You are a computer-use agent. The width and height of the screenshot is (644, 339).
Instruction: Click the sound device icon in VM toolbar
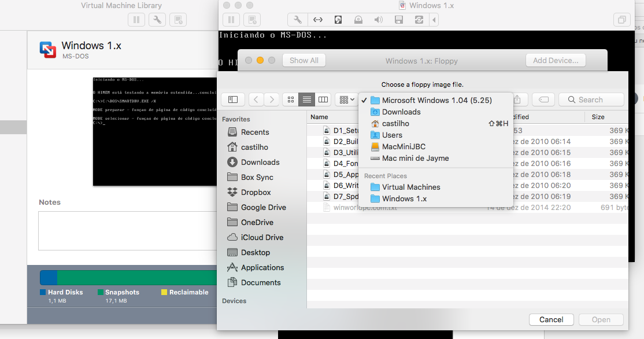click(x=378, y=20)
